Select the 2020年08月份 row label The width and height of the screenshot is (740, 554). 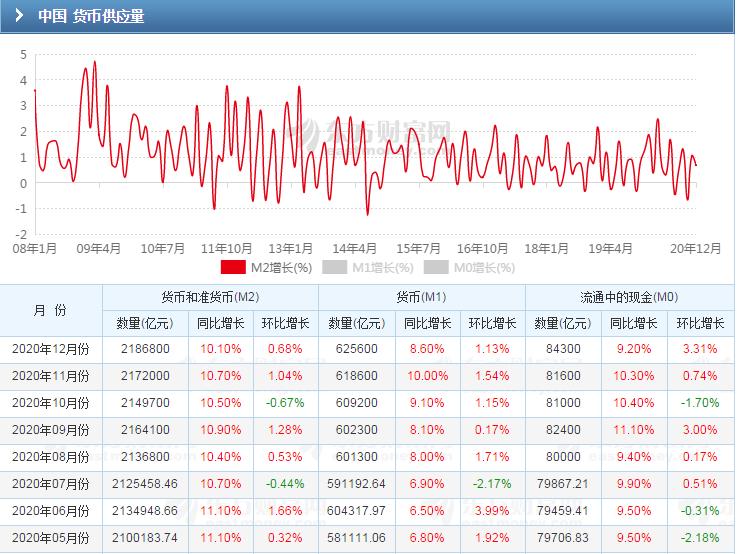tap(50, 457)
